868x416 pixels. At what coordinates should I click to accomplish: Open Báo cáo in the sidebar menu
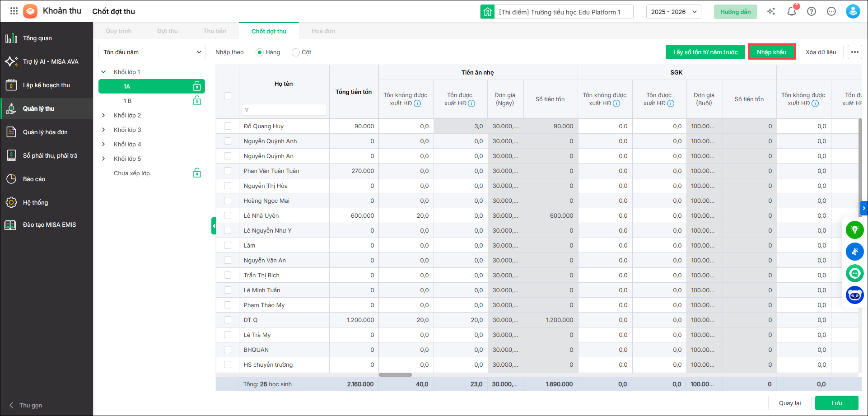34,179
